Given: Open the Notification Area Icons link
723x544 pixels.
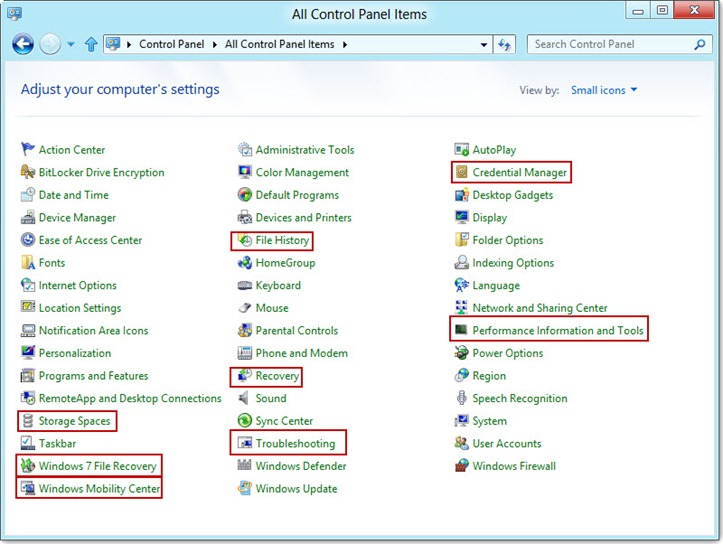Looking at the screenshot, I should (94, 331).
